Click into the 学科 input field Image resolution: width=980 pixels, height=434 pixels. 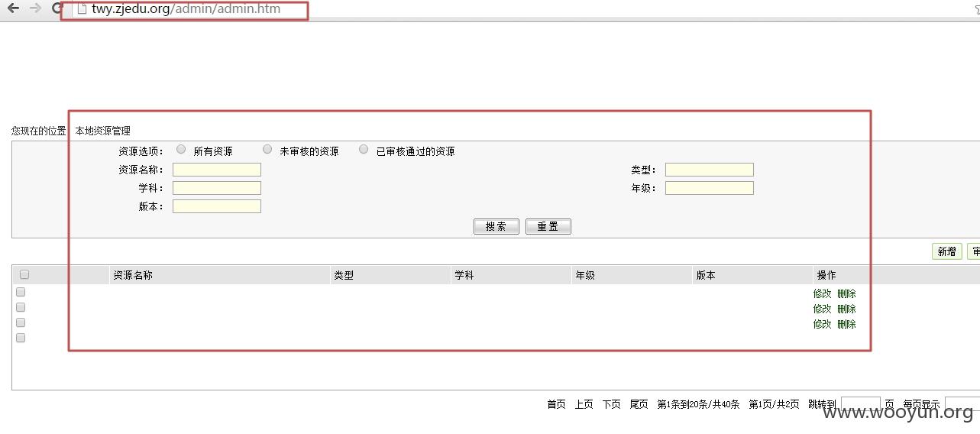click(217, 188)
